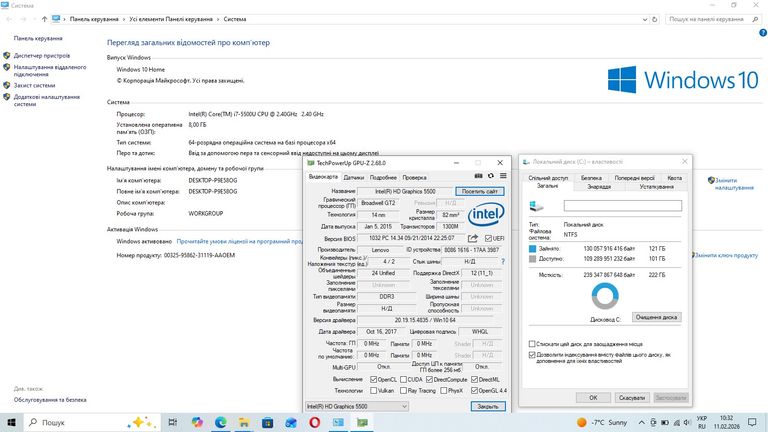Click the network icon in system tray
768x432 pixels.
point(676,422)
